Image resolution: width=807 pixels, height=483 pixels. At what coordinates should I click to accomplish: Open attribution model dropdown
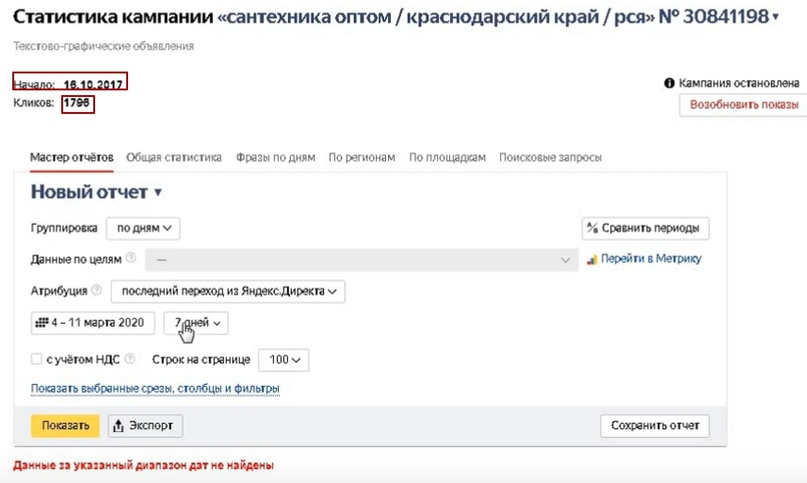pos(228,291)
